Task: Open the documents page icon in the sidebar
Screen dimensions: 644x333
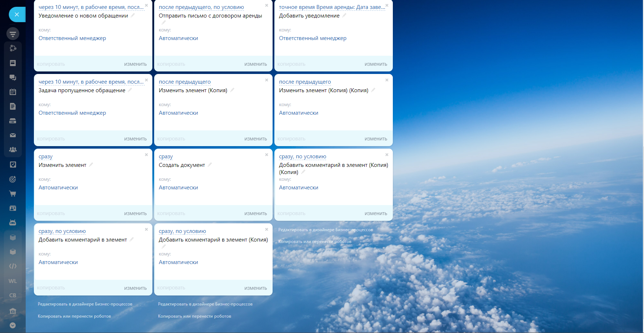Action: [x=13, y=106]
